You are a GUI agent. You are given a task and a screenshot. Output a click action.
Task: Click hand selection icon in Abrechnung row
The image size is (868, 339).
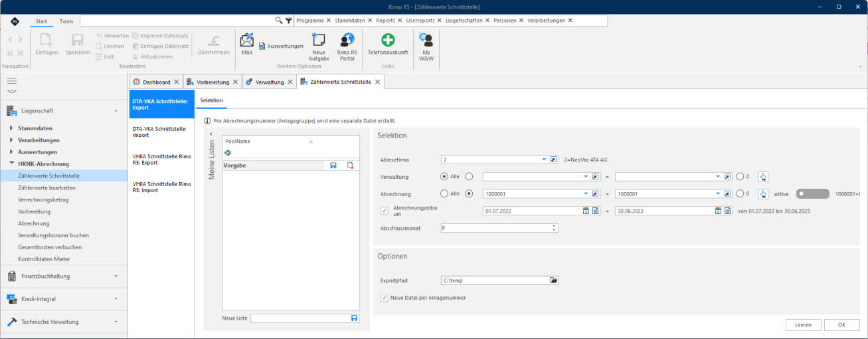tap(763, 193)
